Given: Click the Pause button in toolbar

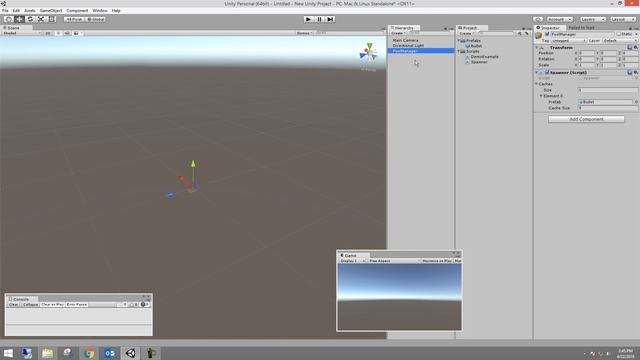Looking at the screenshot, I should pos(320,19).
